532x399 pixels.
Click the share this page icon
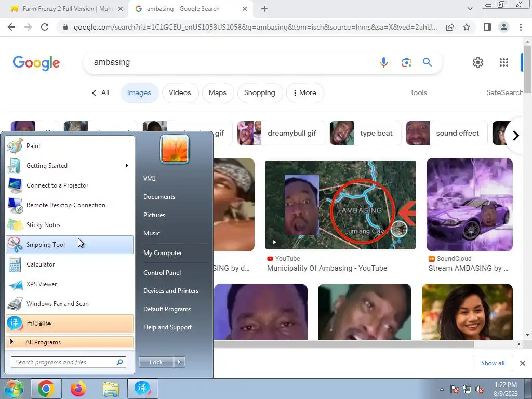click(x=450, y=27)
